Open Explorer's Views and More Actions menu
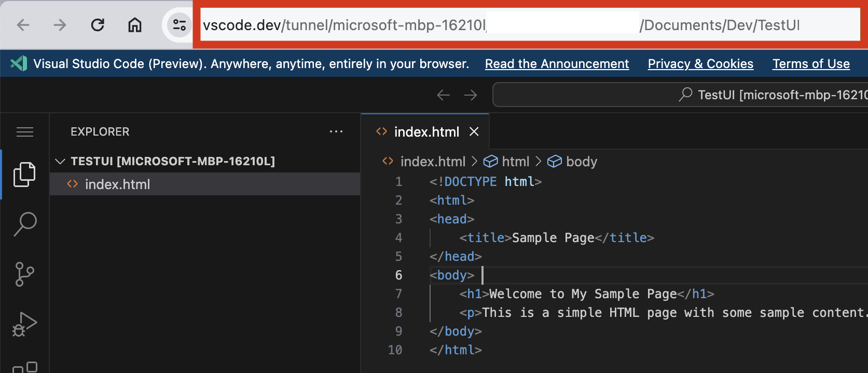 tap(336, 132)
